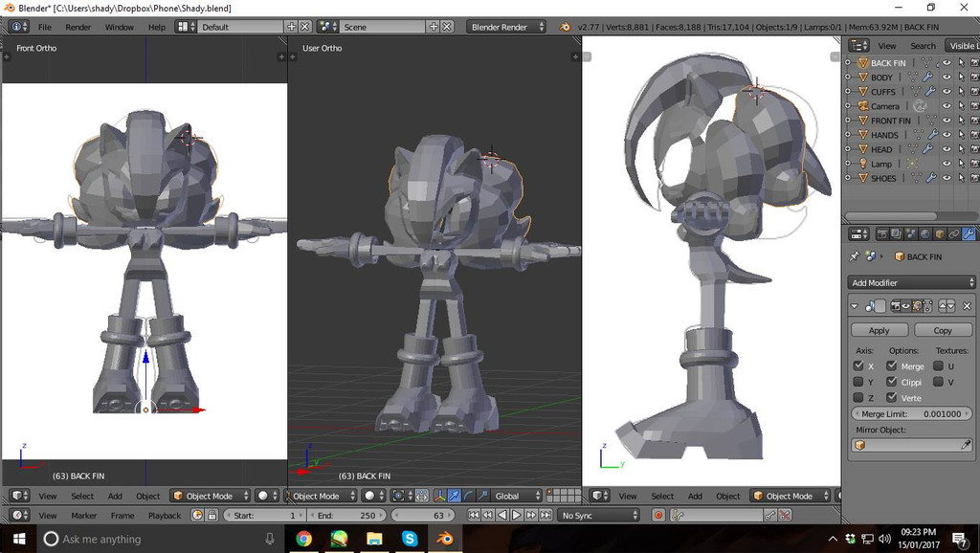Jump to the last frame in timeline
The image size is (980, 553).
pos(546,516)
